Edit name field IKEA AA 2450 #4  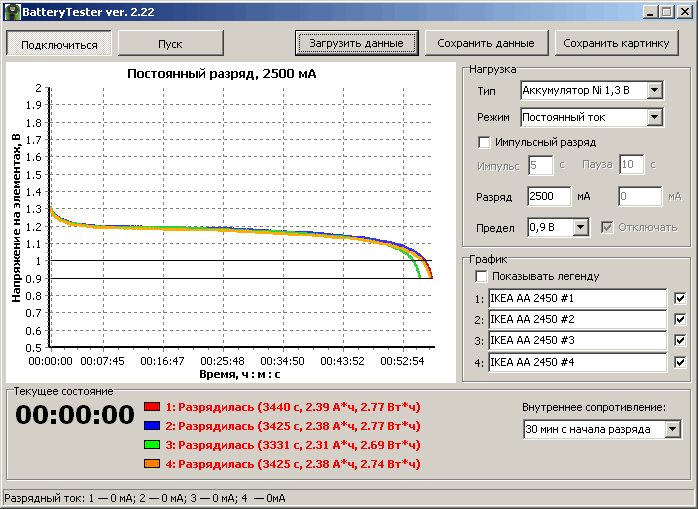[577, 362]
